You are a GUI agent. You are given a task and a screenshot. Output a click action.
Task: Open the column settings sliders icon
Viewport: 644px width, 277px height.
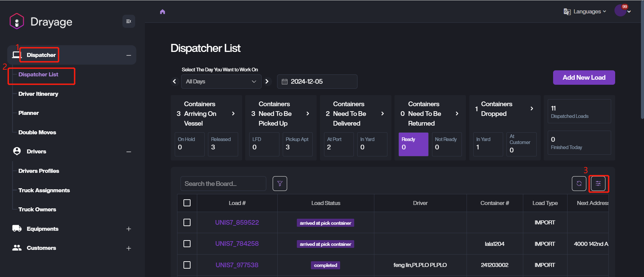click(598, 184)
